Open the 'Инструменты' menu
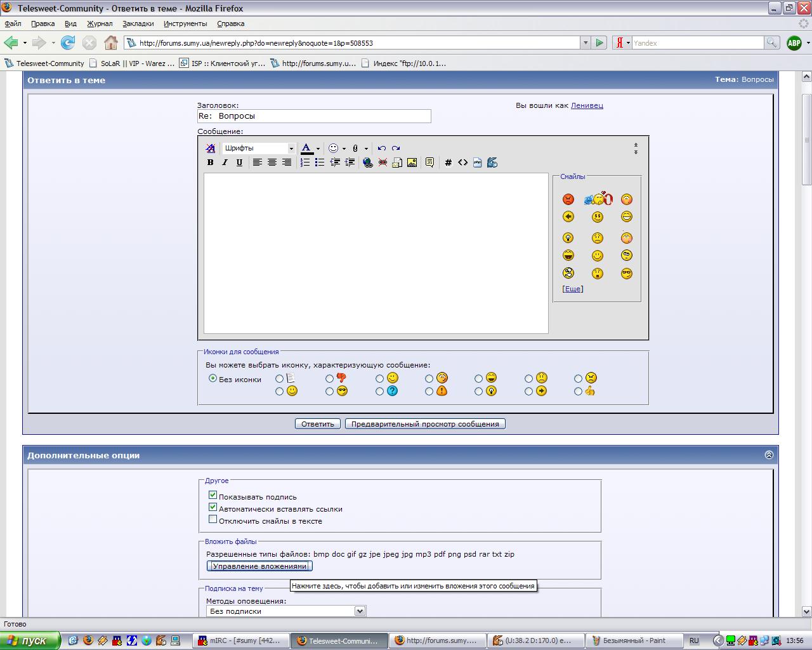 185,23
